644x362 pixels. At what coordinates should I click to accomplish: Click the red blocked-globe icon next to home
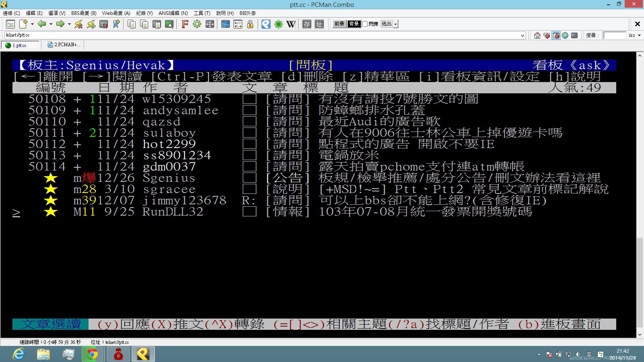[x=547, y=35]
